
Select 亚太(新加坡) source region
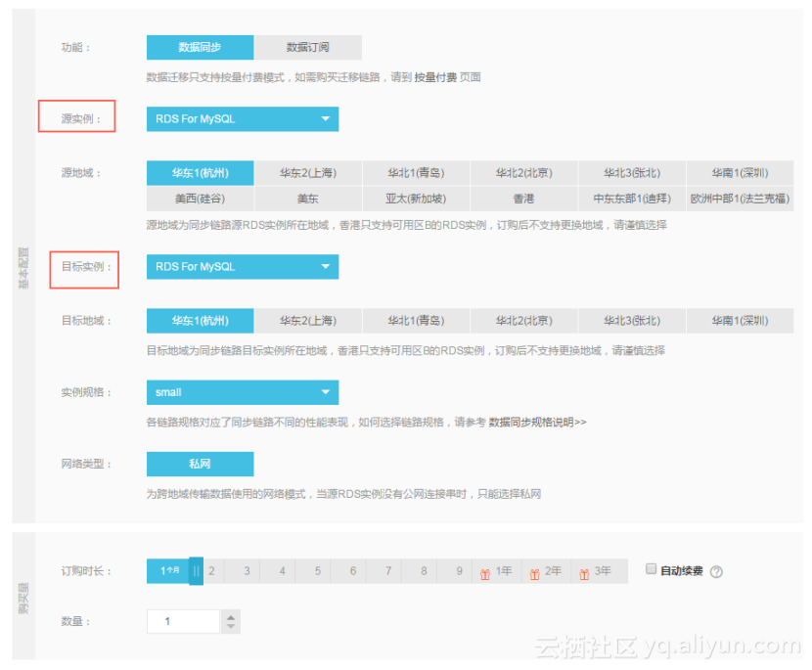(416, 199)
